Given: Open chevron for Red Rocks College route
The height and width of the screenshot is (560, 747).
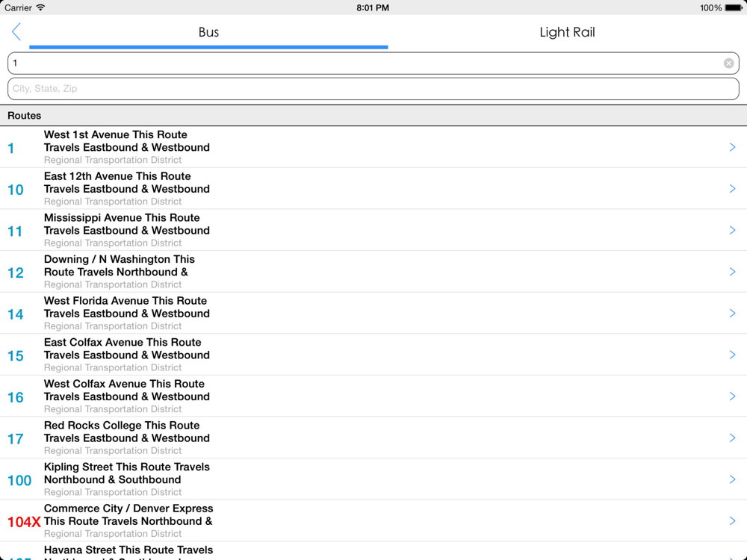Looking at the screenshot, I should coord(732,438).
